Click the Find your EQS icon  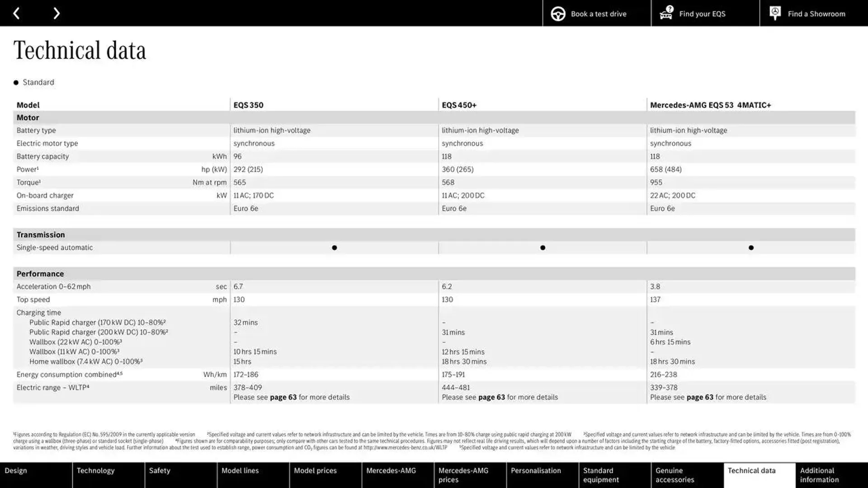pos(665,13)
